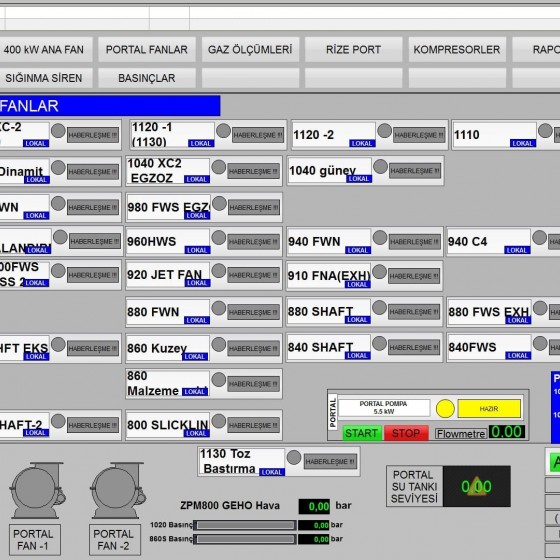Click HABERLEŞME alarm of 1120 -1 (1130)

pyautogui.click(x=258, y=135)
